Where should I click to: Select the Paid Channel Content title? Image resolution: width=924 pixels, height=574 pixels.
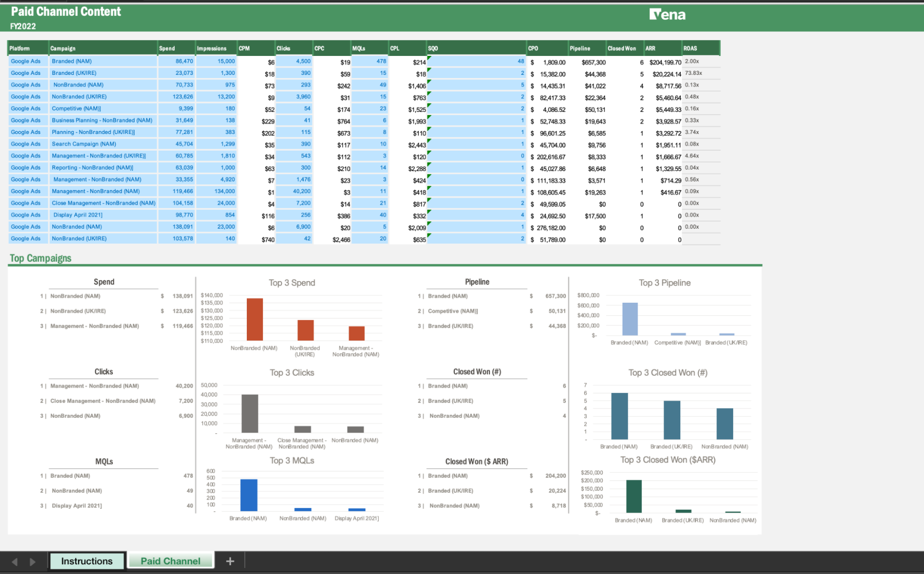[66, 12]
